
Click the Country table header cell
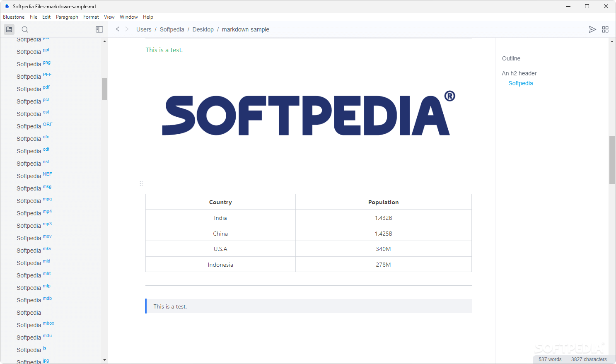(220, 202)
